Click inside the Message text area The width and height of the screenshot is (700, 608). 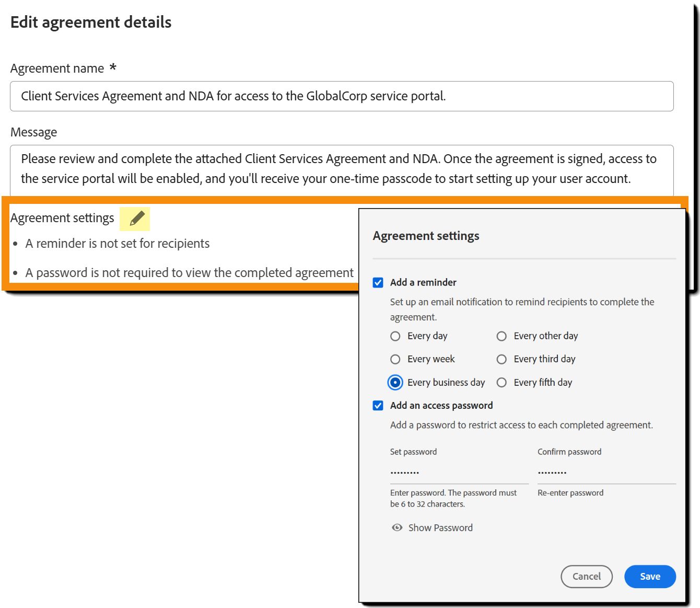point(342,169)
